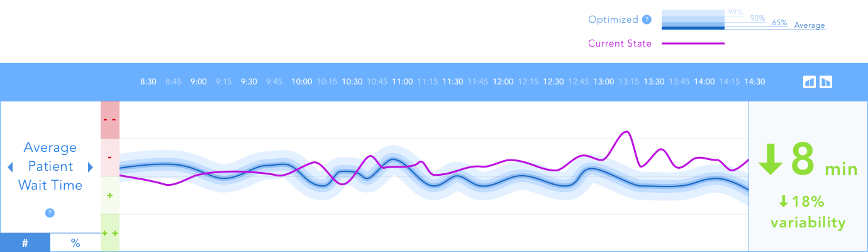
Task: Switch to the % percentage view tab
Action: pos(75,243)
